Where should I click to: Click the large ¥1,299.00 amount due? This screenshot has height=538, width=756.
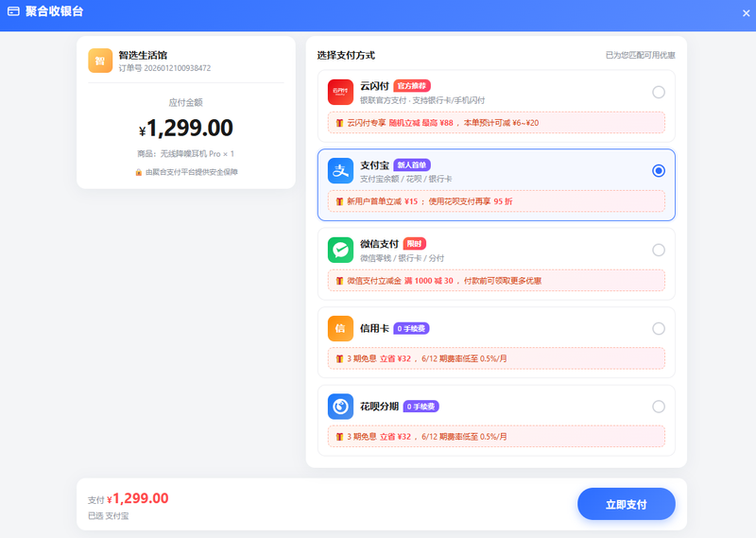[x=186, y=128]
